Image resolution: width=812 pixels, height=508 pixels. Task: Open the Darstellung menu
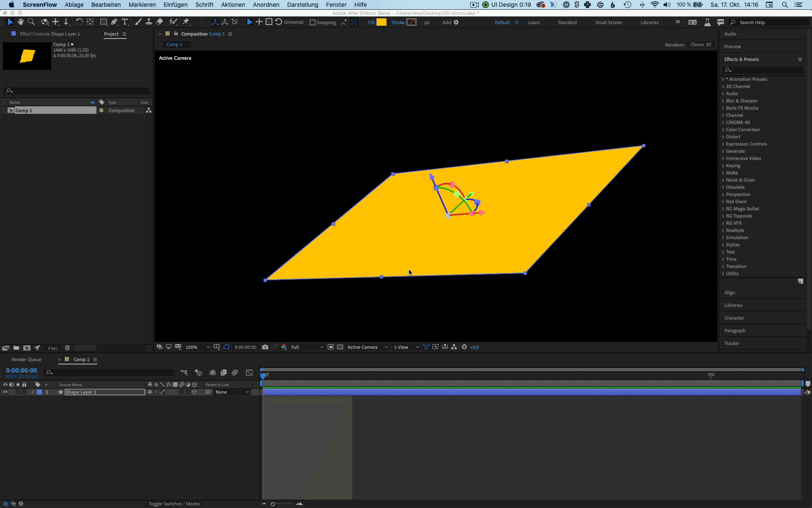(302, 5)
